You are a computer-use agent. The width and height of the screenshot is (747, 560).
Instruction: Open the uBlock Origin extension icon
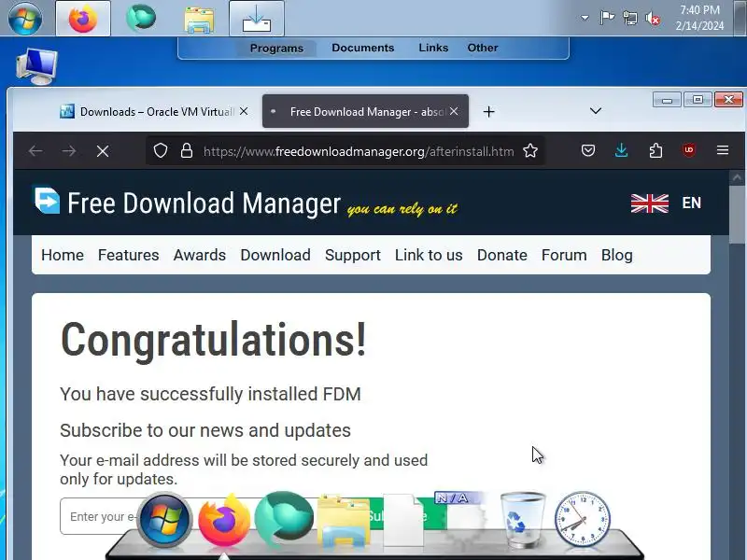coord(689,150)
